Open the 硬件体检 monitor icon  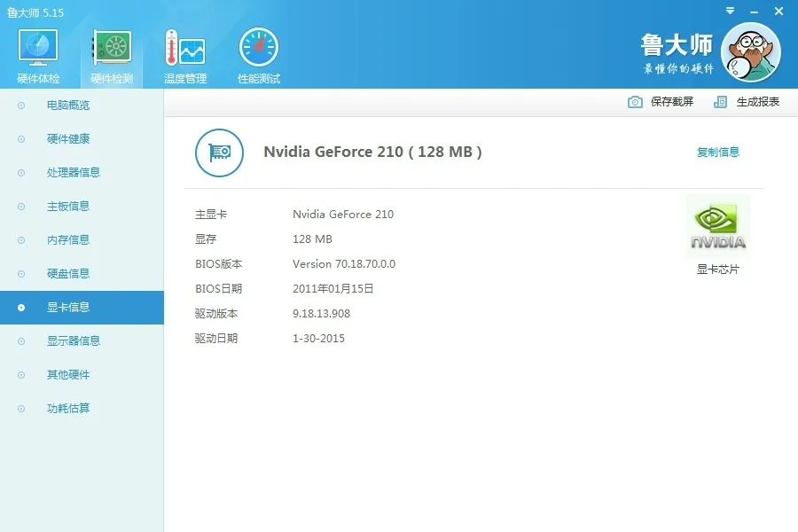[38, 47]
